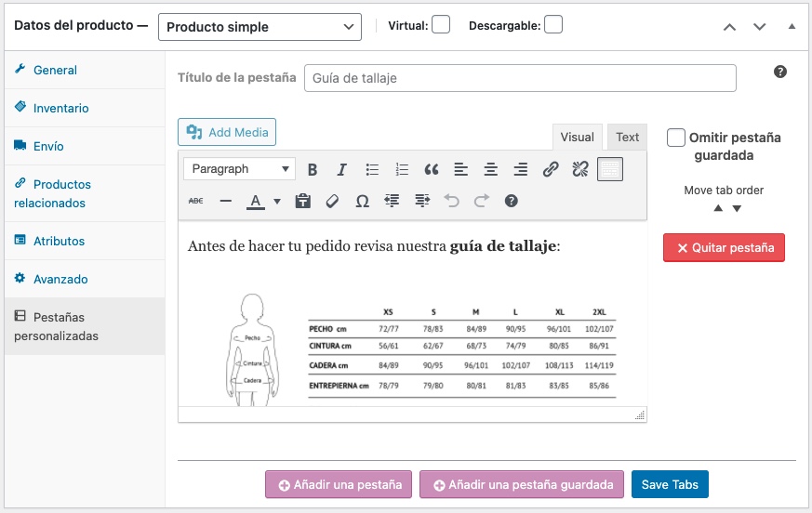
Task: Click the Título de la pestaña field
Action: click(x=520, y=78)
